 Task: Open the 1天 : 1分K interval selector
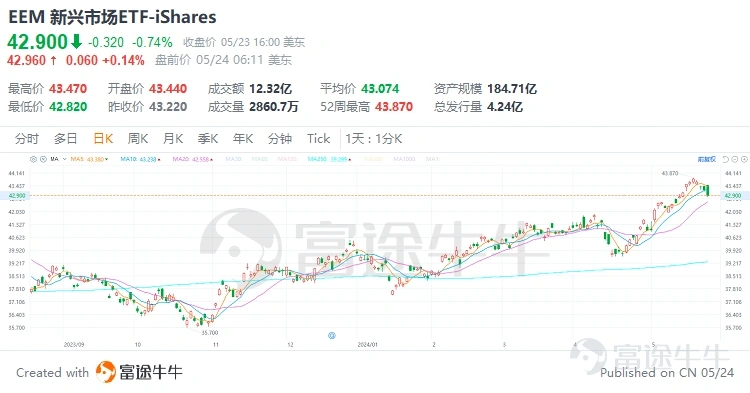[374, 139]
